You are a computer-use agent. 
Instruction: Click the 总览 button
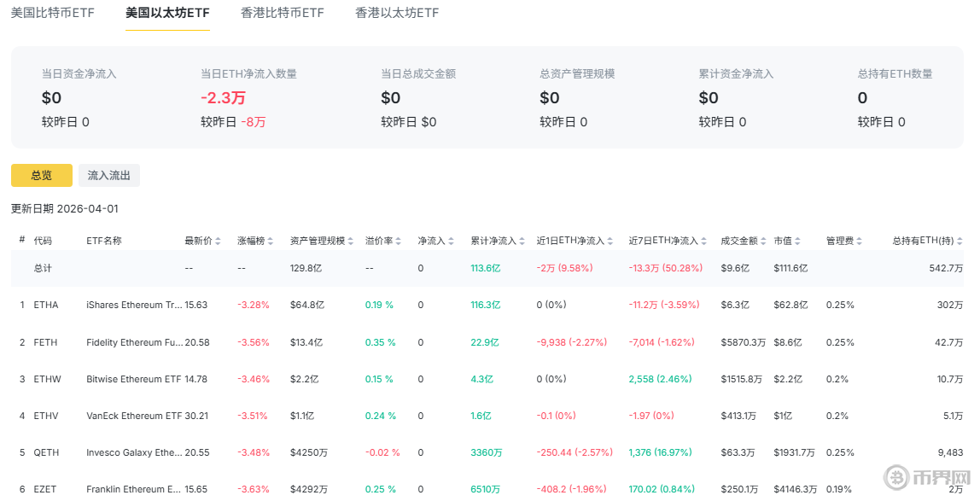pyautogui.click(x=42, y=176)
